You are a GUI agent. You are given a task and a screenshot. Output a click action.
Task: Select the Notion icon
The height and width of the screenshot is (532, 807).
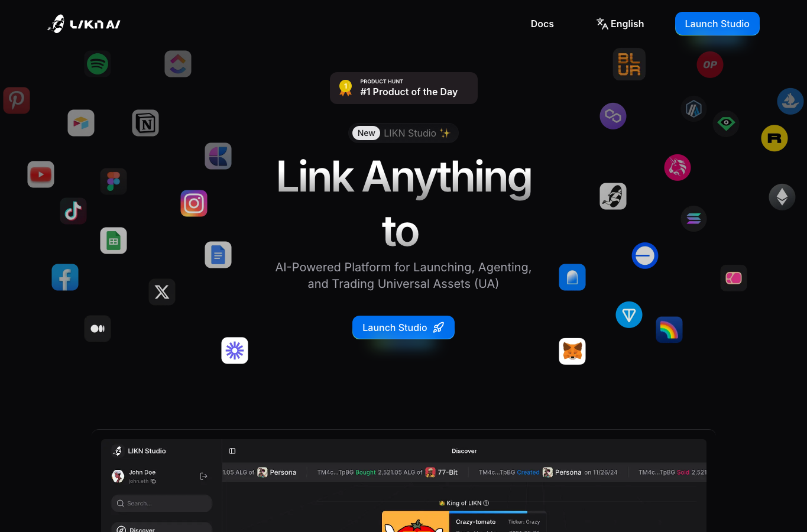click(x=145, y=123)
